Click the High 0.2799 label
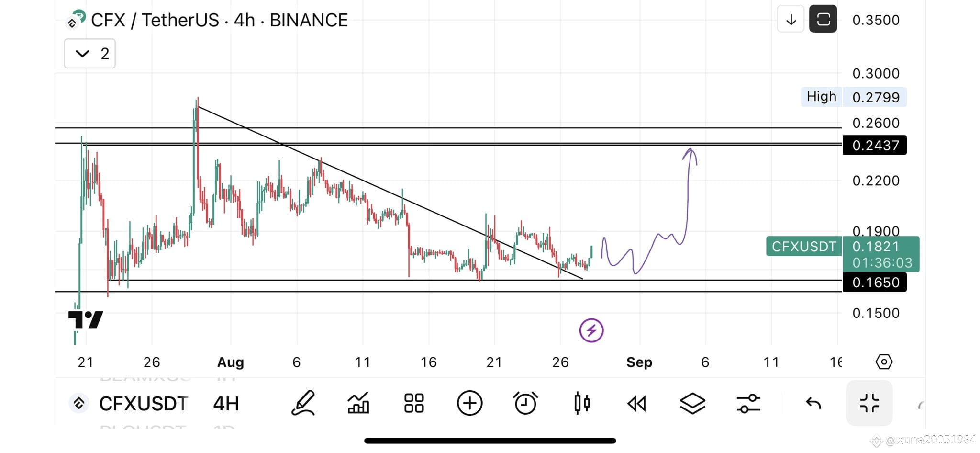 854,97
